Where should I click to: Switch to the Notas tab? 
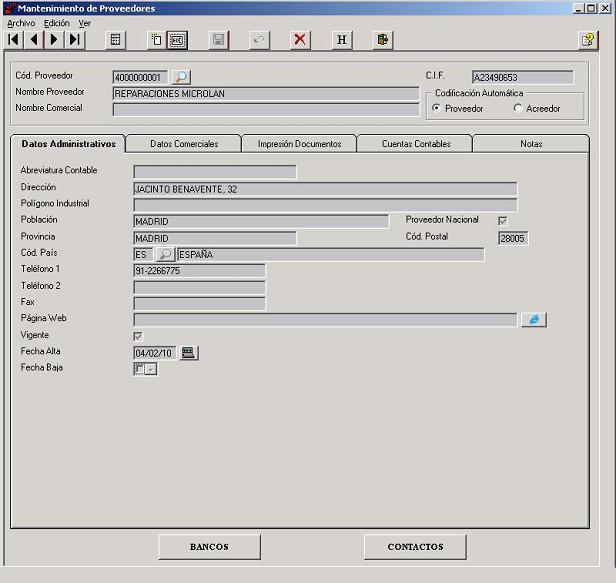pos(531,144)
